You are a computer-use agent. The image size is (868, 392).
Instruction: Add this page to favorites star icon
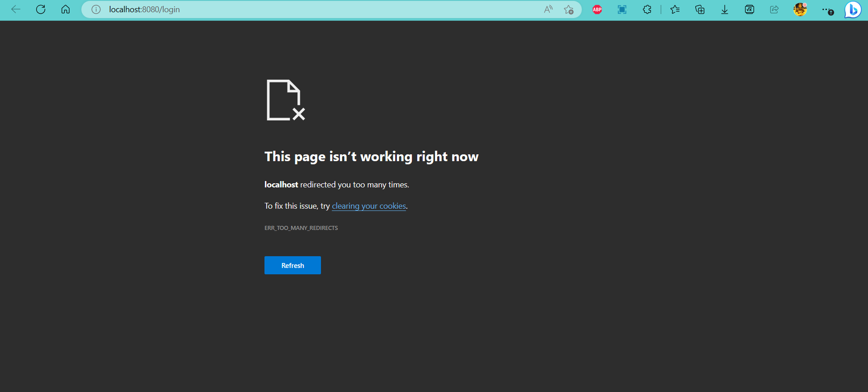[x=569, y=10]
